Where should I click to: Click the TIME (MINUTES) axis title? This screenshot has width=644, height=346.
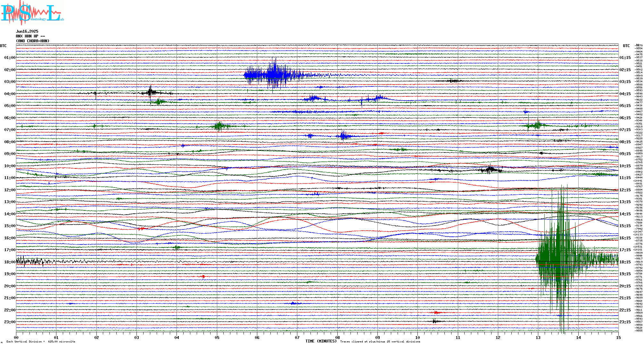pyautogui.click(x=321, y=341)
